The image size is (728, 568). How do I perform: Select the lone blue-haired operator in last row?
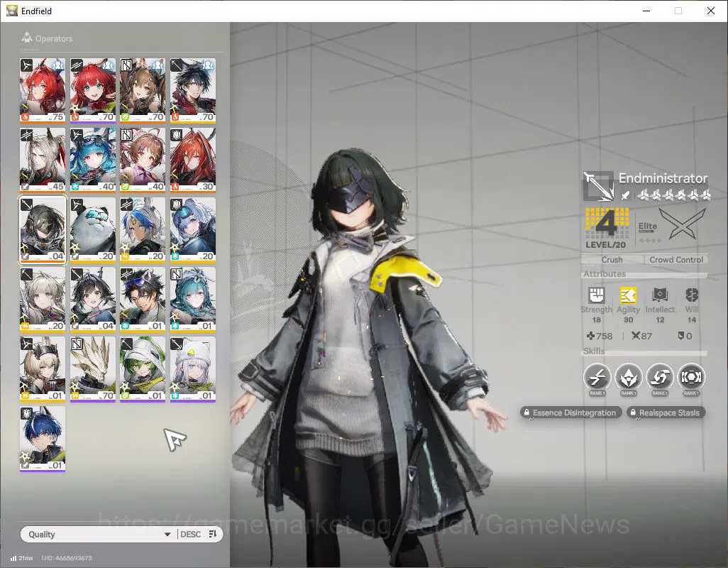click(x=43, y=439)
